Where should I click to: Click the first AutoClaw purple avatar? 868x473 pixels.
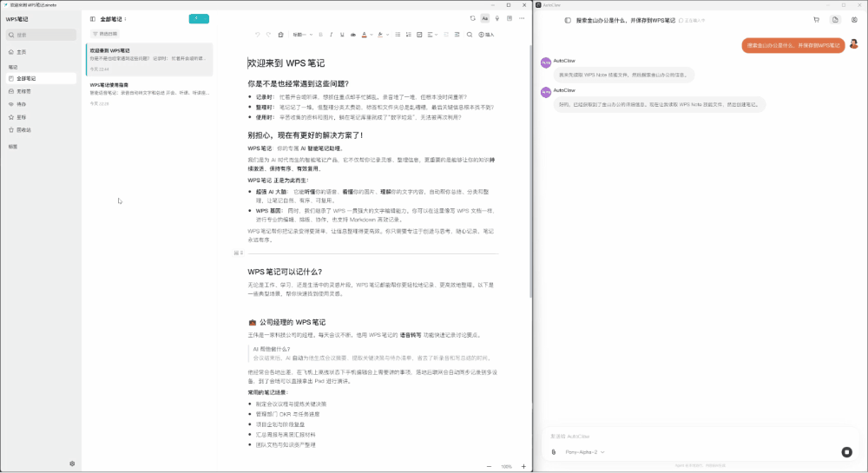coord(546,62)
